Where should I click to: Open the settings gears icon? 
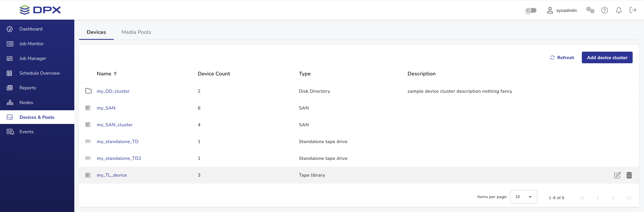click(590, 10)
